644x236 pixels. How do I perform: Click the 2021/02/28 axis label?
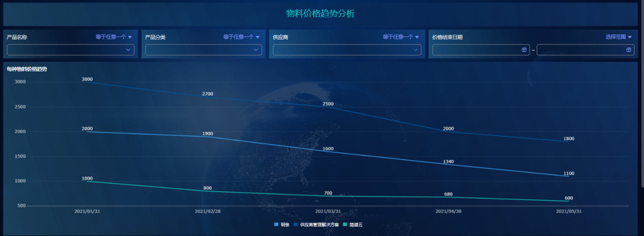pyautogui.click(x=208, y=211)
